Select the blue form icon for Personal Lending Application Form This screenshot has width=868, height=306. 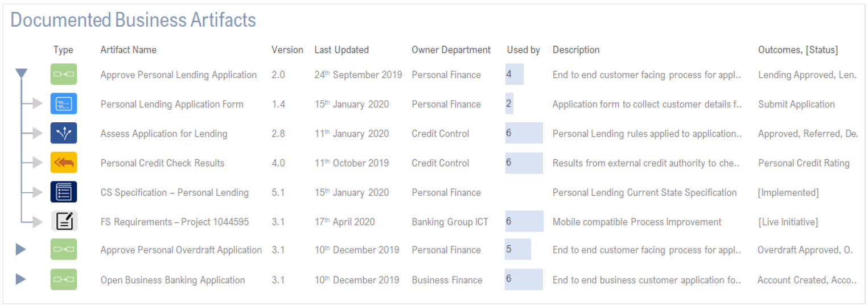point(64,104)
